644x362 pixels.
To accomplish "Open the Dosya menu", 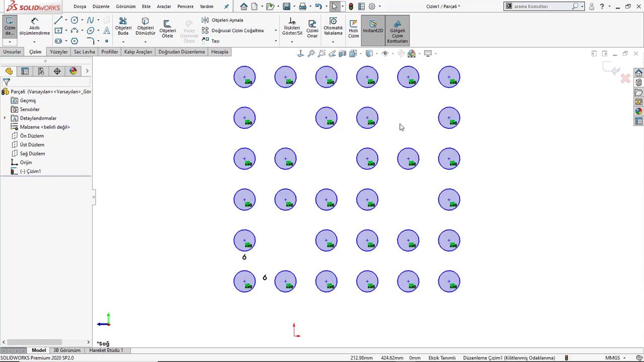I will point(79,7).
